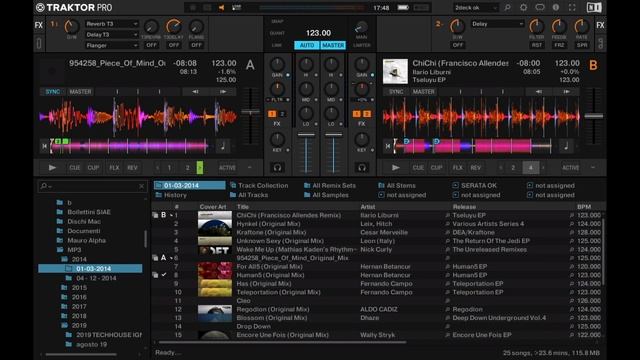640x360 pixels.
Task: Jump to track start on Deck B stripe
Action: pyautogui.click(x=387, y=146)
